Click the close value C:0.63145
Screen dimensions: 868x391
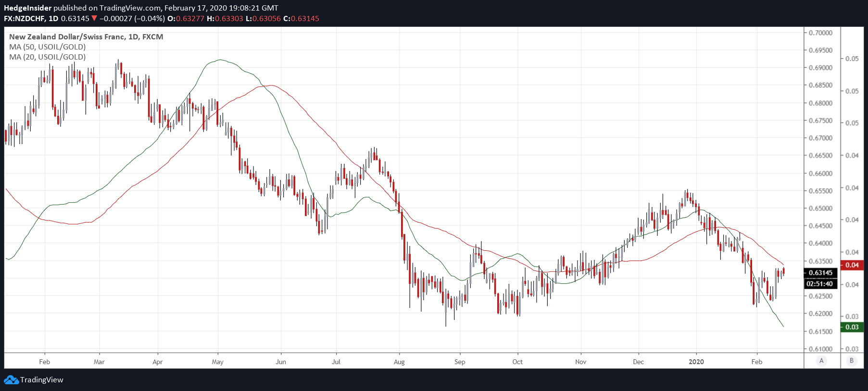click(301, 19)
